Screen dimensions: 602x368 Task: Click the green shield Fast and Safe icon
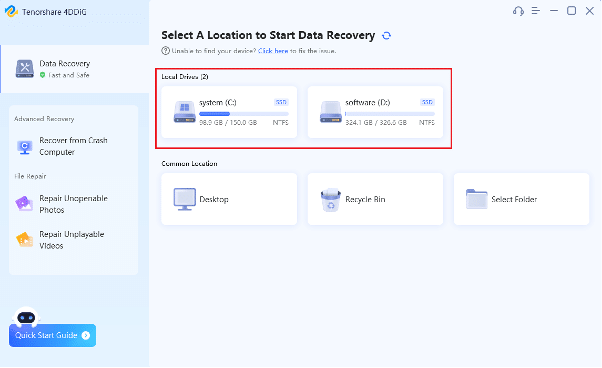coord(43,75)
